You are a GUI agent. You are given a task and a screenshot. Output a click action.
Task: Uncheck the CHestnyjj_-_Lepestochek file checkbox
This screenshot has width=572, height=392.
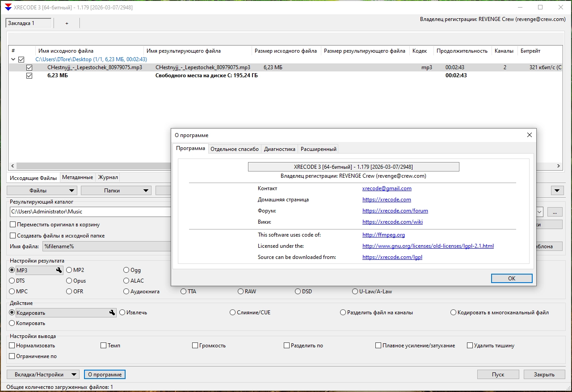(x=29, y=67)
